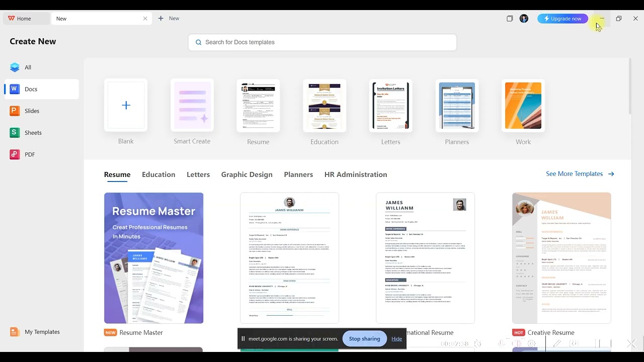Screen dimensions: 644x362
Task: Open the centered-photo James Williamm resume template
Action: coord(289,258)
